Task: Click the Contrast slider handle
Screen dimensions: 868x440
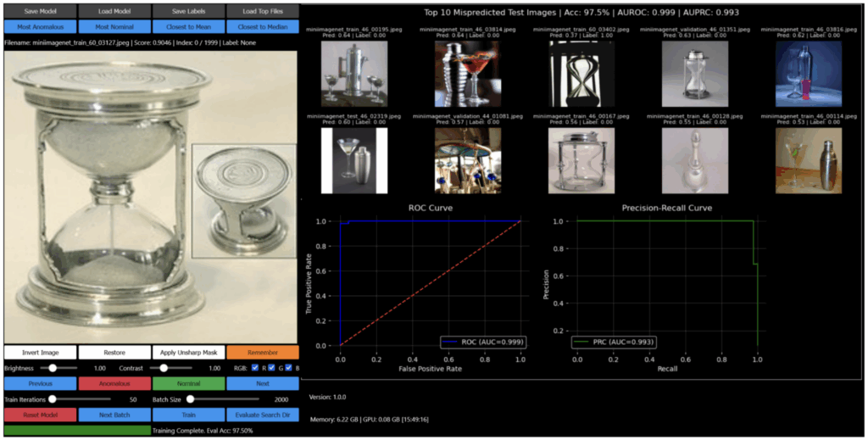Action: click(x=164, y=368)
